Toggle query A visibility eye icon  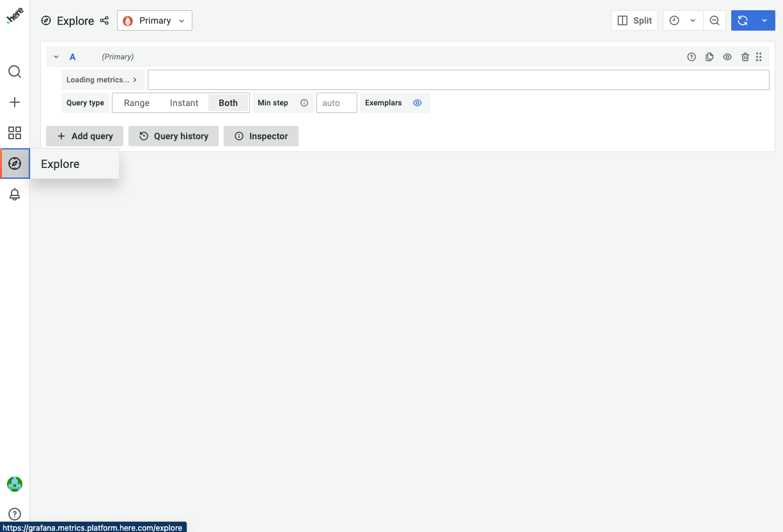[x=727, y=57]
